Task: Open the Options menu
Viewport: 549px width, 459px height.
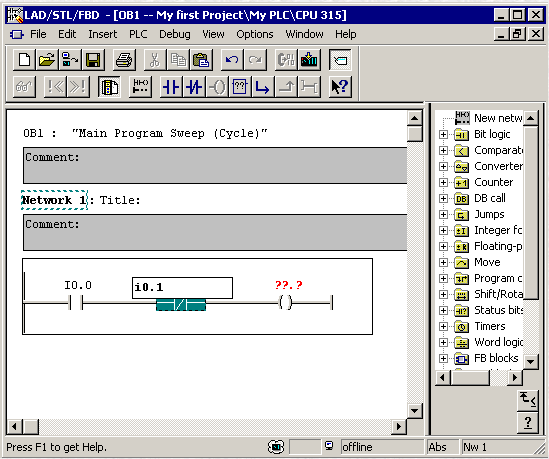Action: pos(255,34)
